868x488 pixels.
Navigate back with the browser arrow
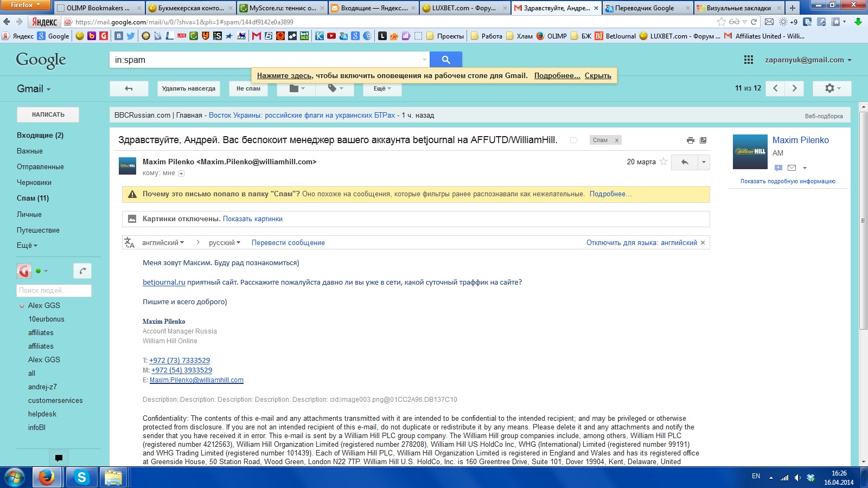coord(7,22)
